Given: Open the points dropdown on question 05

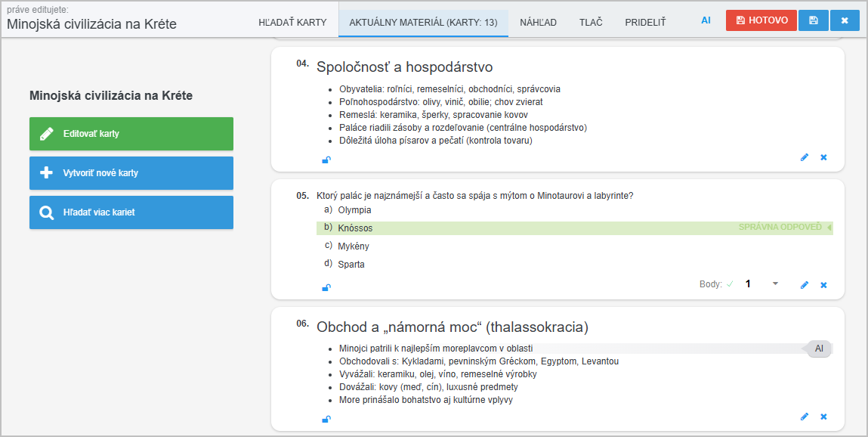Looking at the screenshot, I should pos(774,284).
